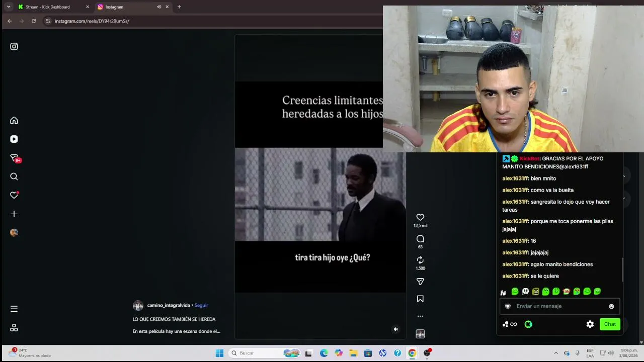Open Google Chrome from the taskbar

click(412, 353)
